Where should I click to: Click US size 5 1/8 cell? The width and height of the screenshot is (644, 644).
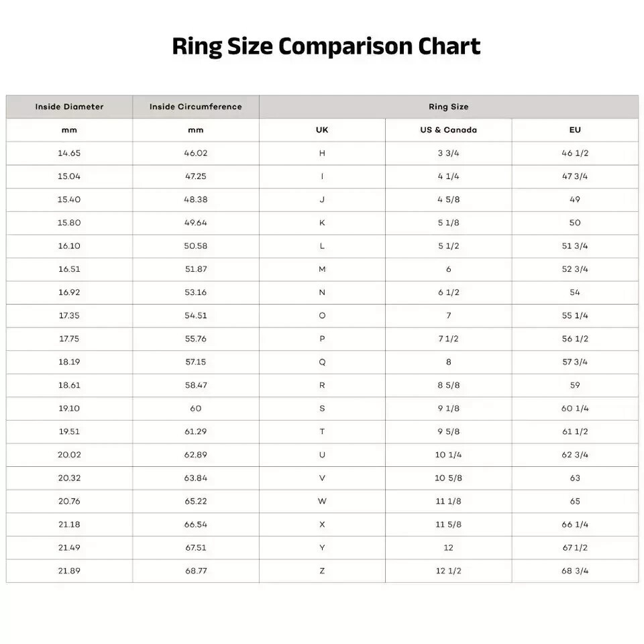[x=449, y=223]
